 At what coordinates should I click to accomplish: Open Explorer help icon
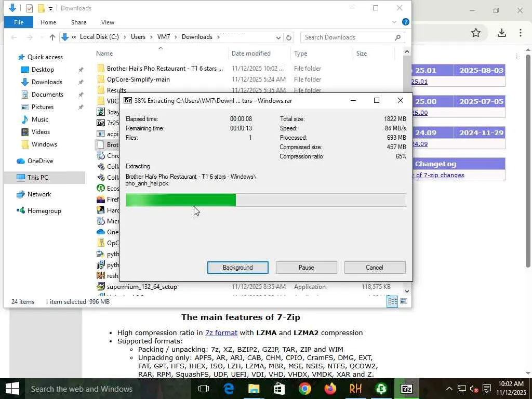click(x=405, y=22)
